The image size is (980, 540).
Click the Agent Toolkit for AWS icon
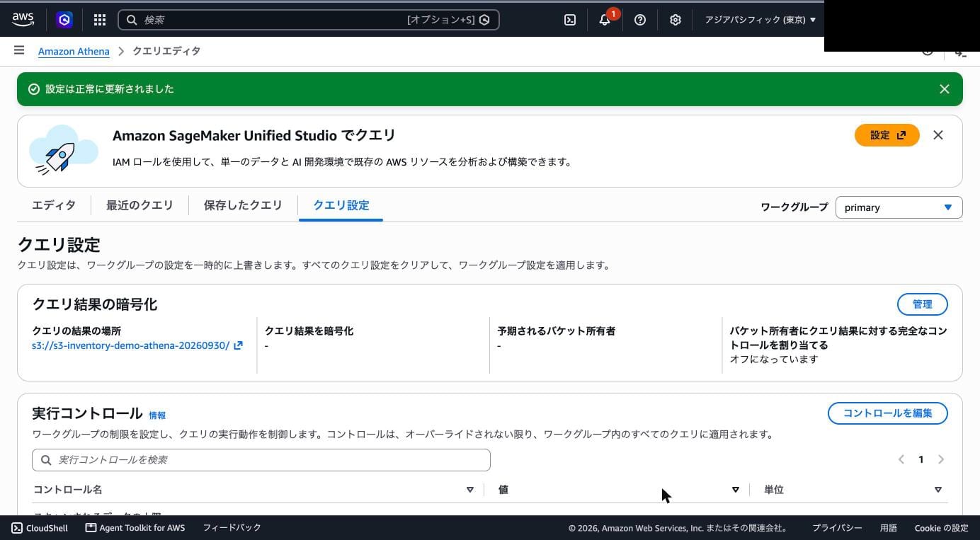91,528
